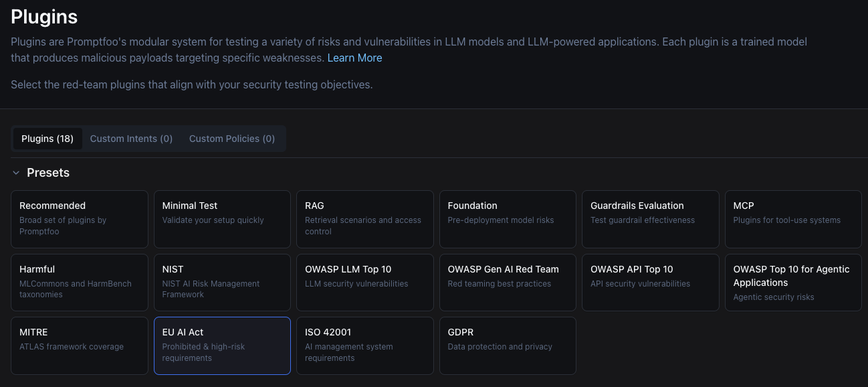Pick the RAG preset card

tap(365, 219)
